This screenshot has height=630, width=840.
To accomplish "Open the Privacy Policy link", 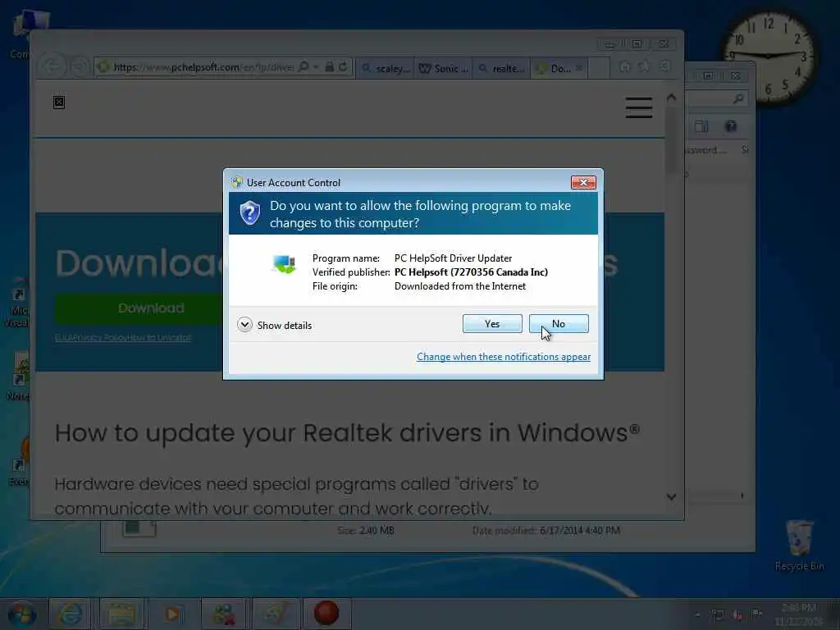I will tap(99, 337).
